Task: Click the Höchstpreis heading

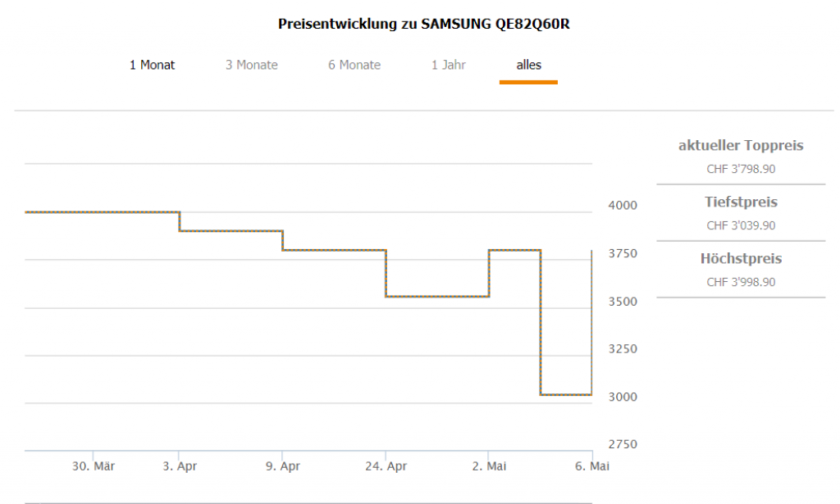Action: tap(741, 258)
